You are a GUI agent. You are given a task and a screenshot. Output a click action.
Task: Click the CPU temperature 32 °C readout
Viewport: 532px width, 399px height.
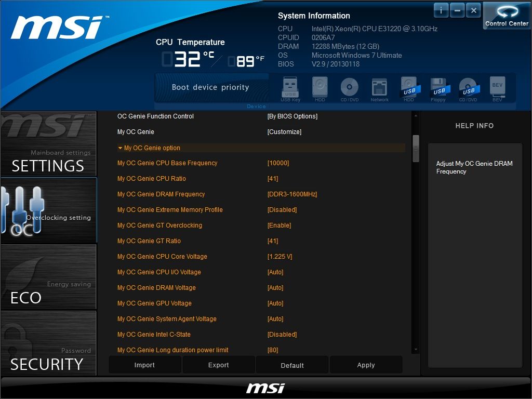click(x=188, y=59)
